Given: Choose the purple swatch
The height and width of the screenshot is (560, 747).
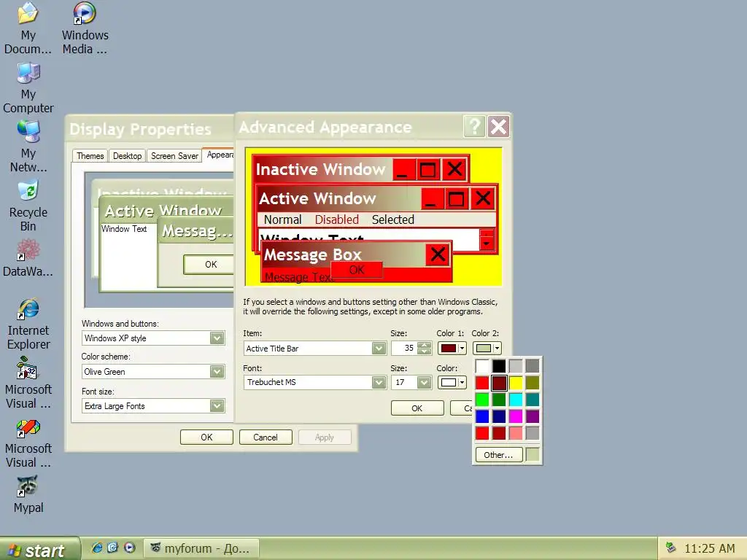Looking at the screenshot, I should (x=532, y=416).
